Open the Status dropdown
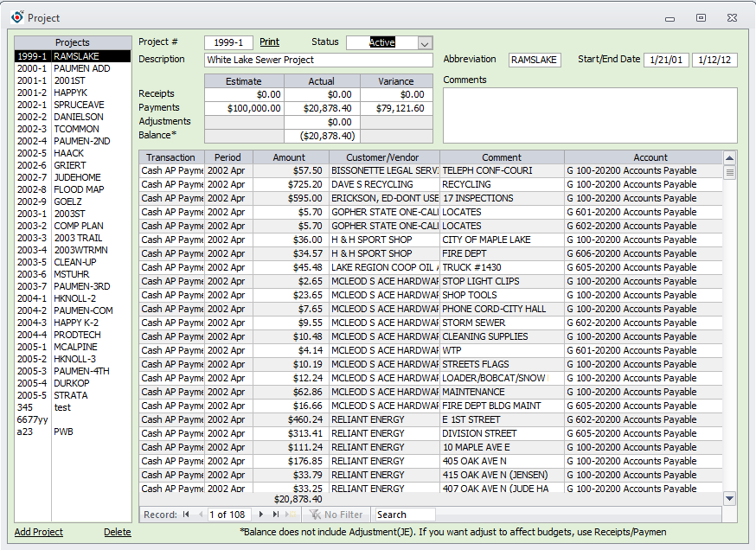The width and height of the screenshot is (756, 550). coord(423,42)
